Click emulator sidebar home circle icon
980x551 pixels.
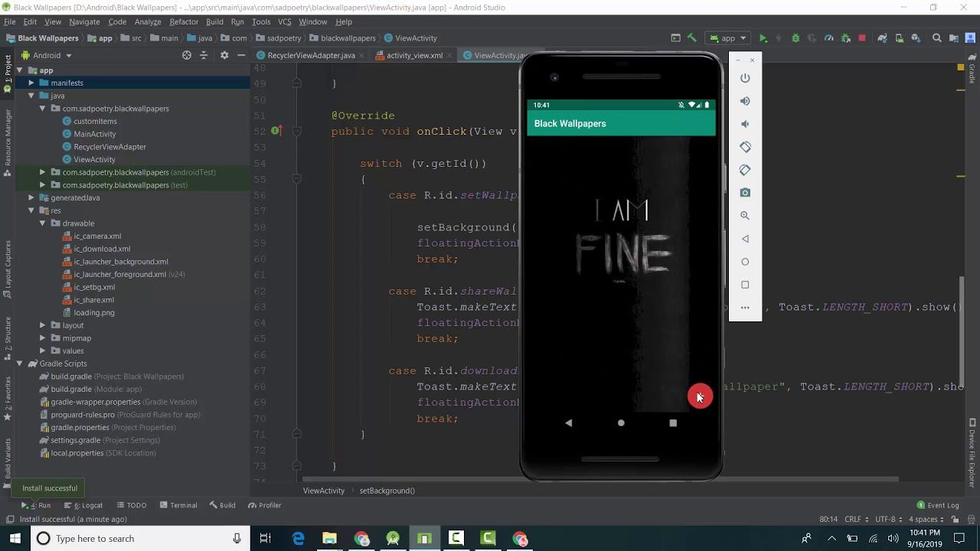(745, 262)
